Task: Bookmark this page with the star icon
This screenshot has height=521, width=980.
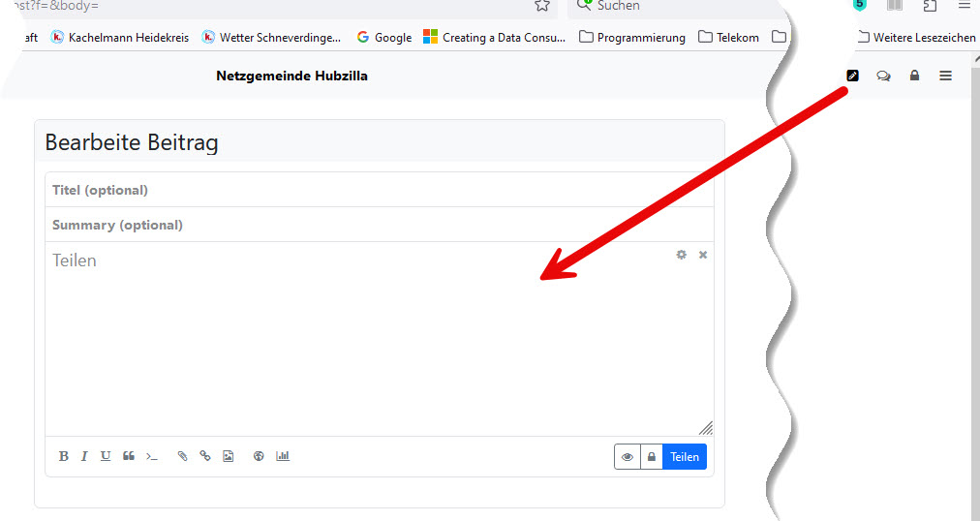Action: click(x=542, y=6)
